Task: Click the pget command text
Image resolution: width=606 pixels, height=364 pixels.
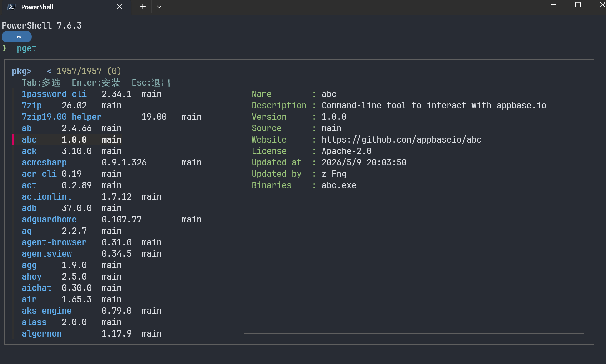Action: (x=27, y=48)
